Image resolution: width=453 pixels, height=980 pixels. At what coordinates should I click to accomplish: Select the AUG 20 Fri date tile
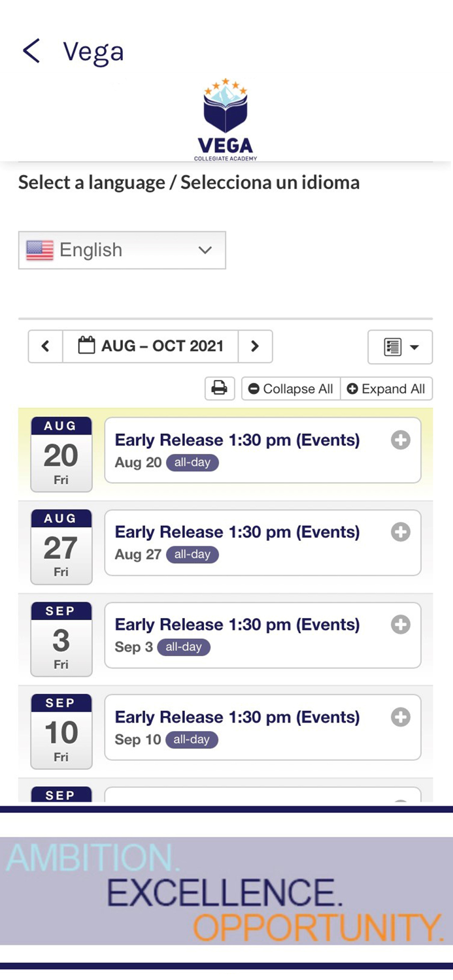pyautogui.click(x=61, y=454)
